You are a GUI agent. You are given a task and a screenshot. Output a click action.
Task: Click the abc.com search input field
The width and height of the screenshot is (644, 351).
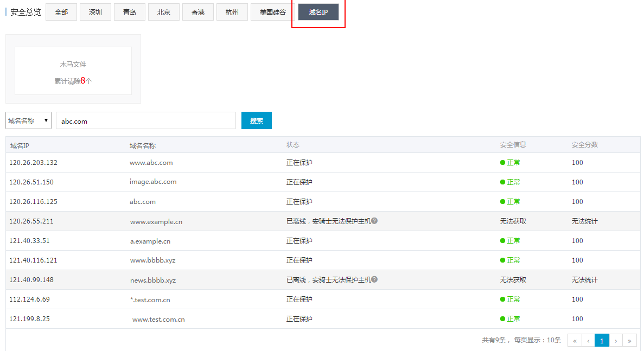[145, 120]
